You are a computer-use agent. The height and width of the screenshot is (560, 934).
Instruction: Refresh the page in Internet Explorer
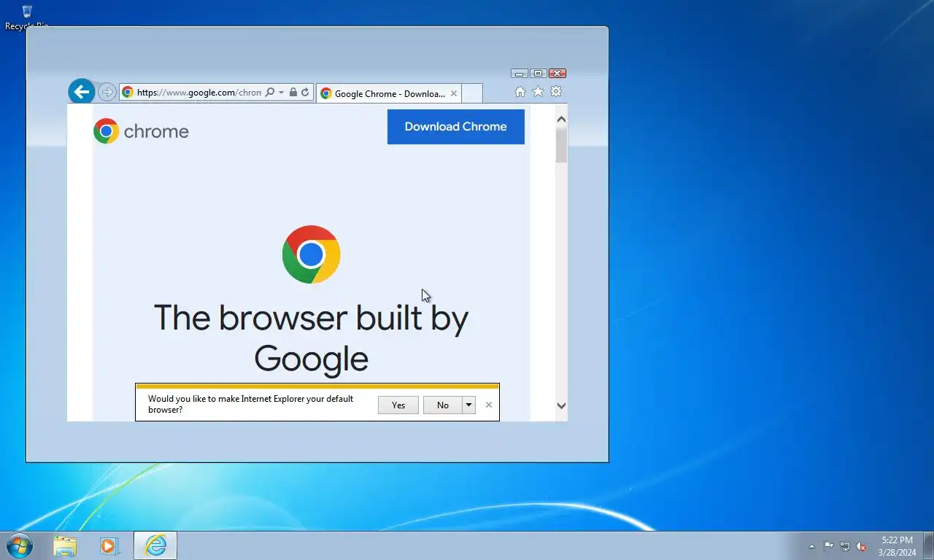coord(305,93)
